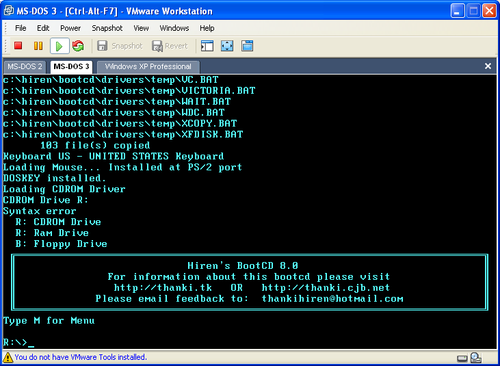Maximize the VMware Workstation window
The height and width of the screenshot is (366, 500).
(x=473, y=11)
